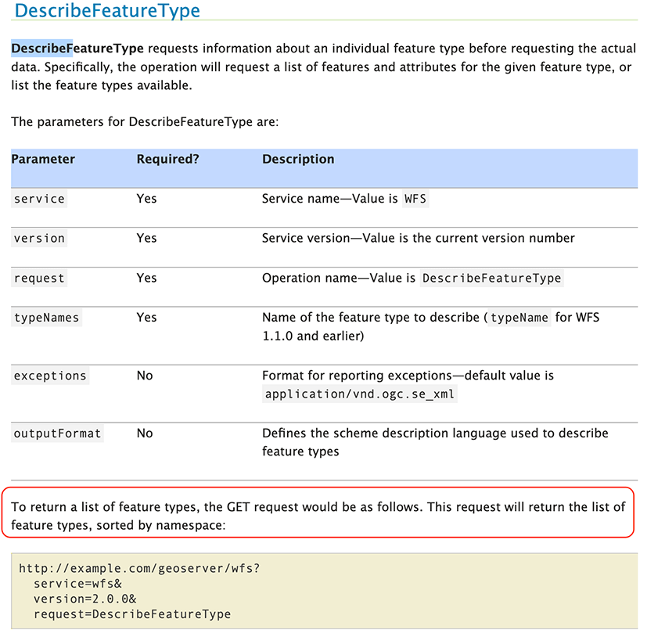Click the Required? column header
The width and height of the screenshot is (665, 644).
coord(167,159)
